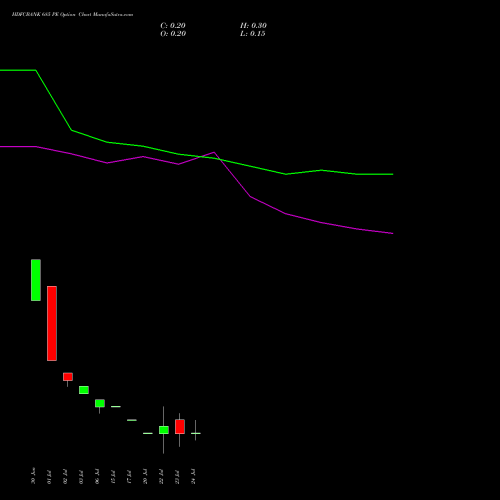Image resolution: width=500 pixels, height=500 pixels.
Task: Select the flat candle for 17 Jul
Action: click(x=132, y=420)
